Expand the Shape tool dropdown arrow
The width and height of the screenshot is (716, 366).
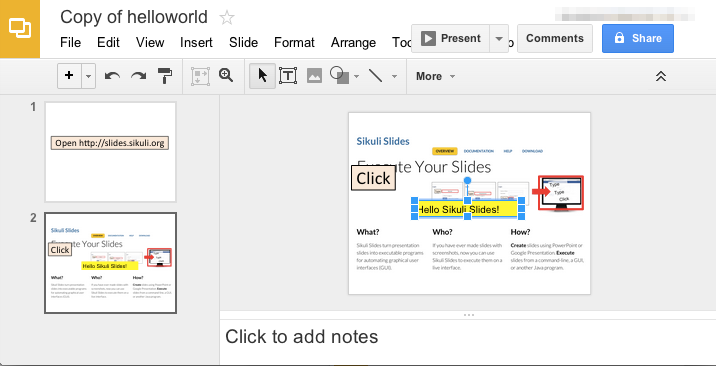click(x=357, y=76)
